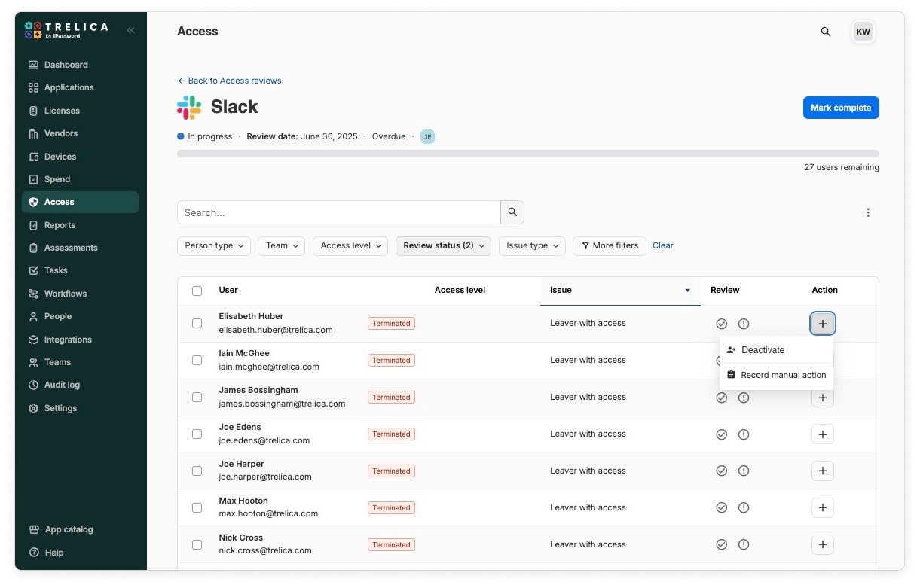Select all users via the header checkbox
The width and height of the screenshot is (920, 588).
pos(197,291)
